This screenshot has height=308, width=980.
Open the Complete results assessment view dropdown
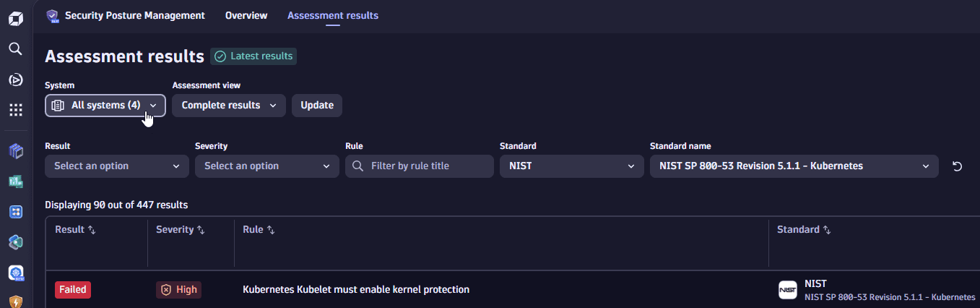coord(229,106)
